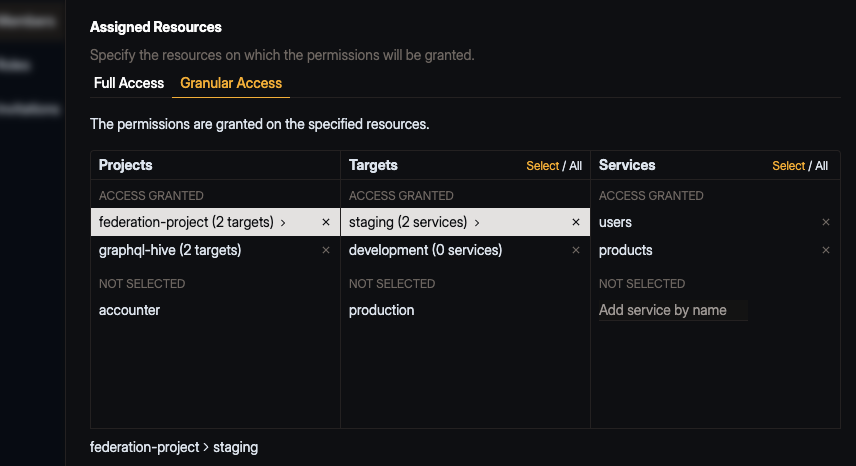
Task: Choose All option in Services header
Action: pyautogui.click(x=822, y=166)
